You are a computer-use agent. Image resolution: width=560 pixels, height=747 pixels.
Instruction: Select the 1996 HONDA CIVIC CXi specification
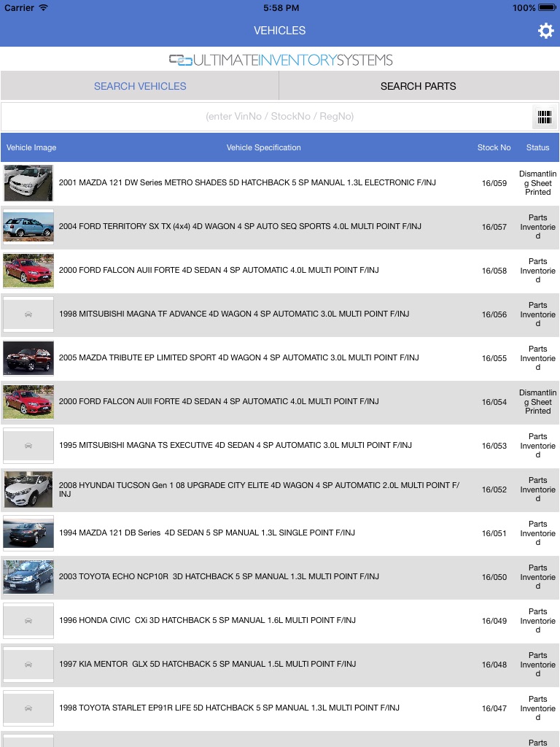tap(207, 621)
